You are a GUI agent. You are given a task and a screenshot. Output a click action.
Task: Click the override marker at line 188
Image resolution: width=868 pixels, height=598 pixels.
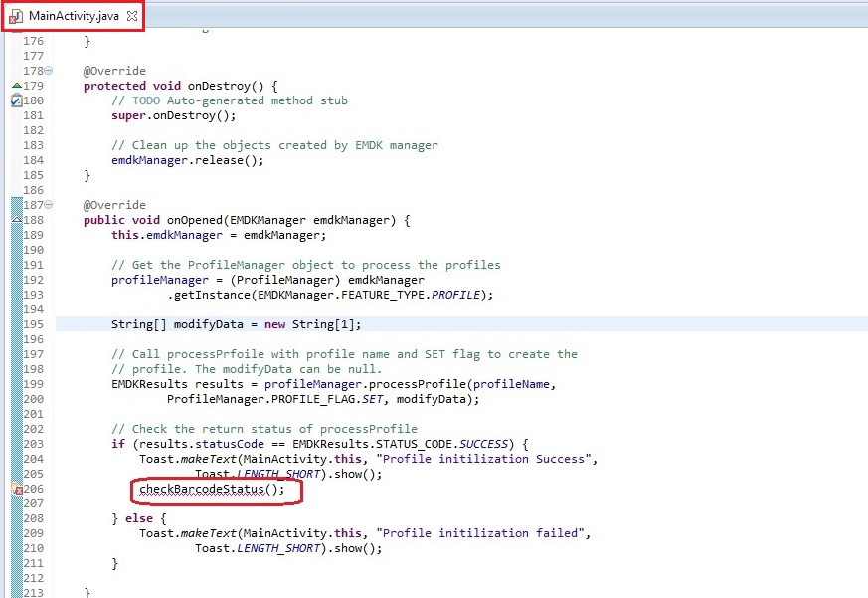click(15, 220)
